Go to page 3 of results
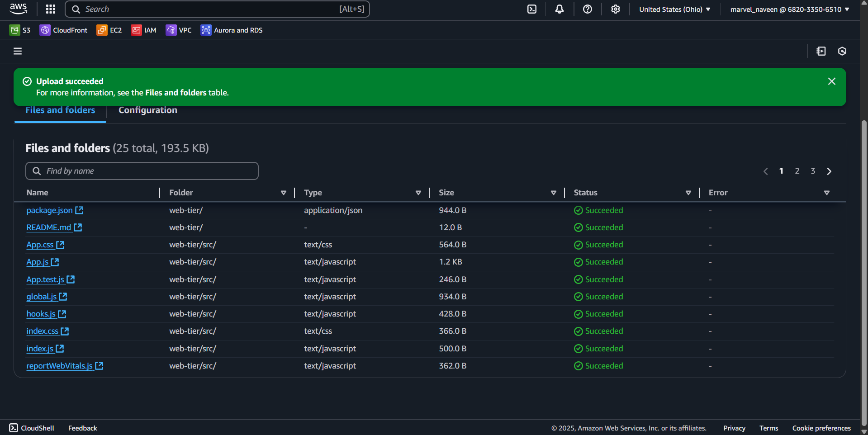Viewport: 868px width, 435px height. 813,171
